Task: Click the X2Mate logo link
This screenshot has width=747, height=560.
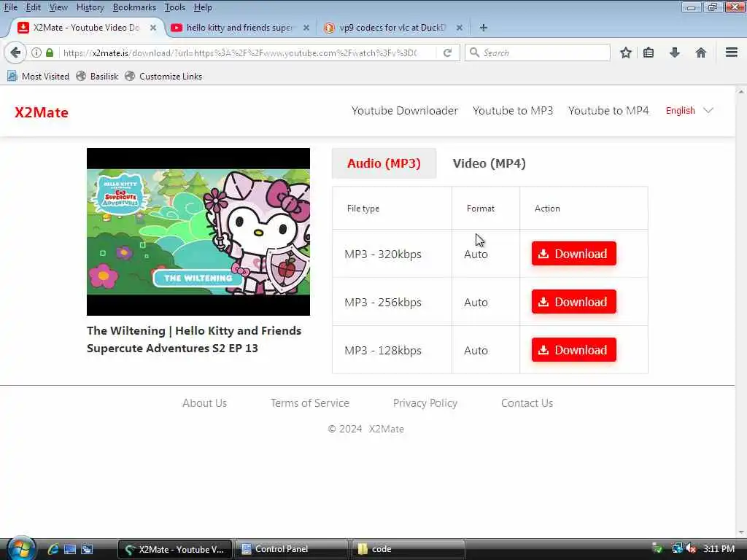Action: click(x=42, y=112)
